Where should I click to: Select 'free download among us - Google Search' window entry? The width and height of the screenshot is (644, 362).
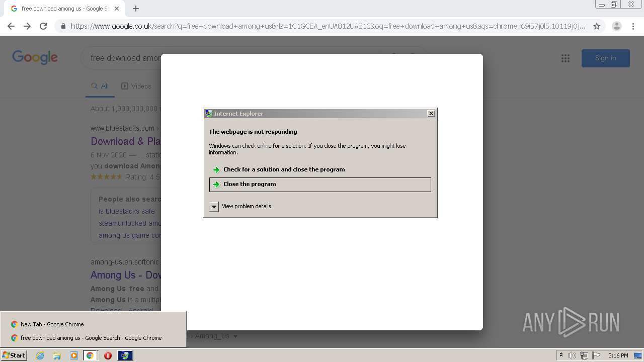click(x=94, y=338)
